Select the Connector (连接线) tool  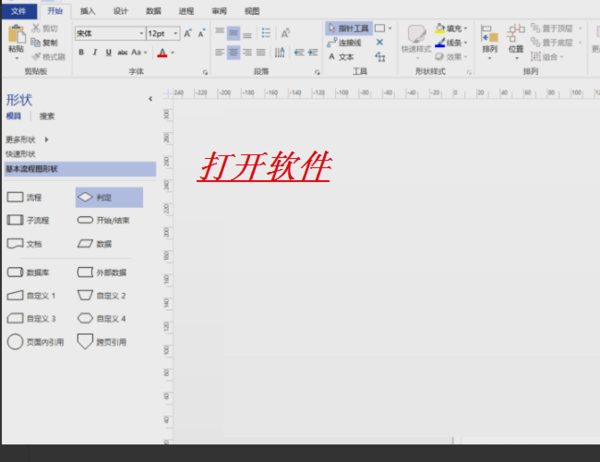coord(344,42)
